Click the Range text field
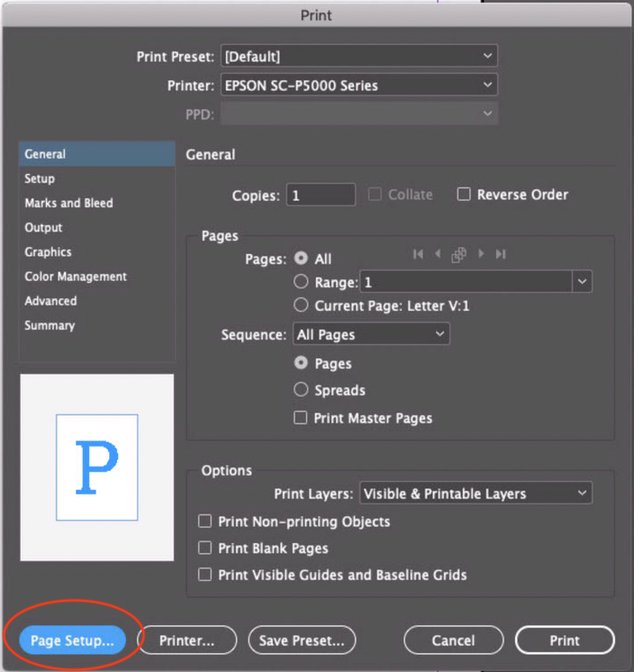The height and width of the screenshot is (672, 634). click(466, 282)
